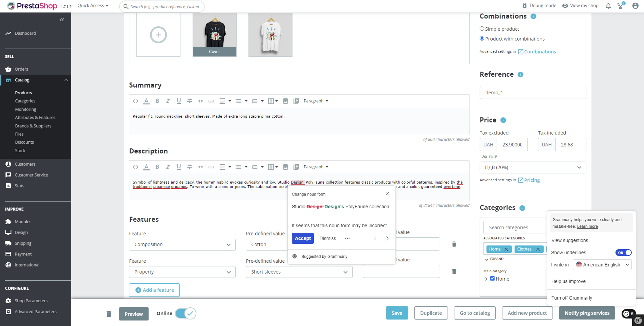The height and width of the screenshot is (326, 644).
Task: Open Composition feature dropdown
Action: click(x=182, y=244)
